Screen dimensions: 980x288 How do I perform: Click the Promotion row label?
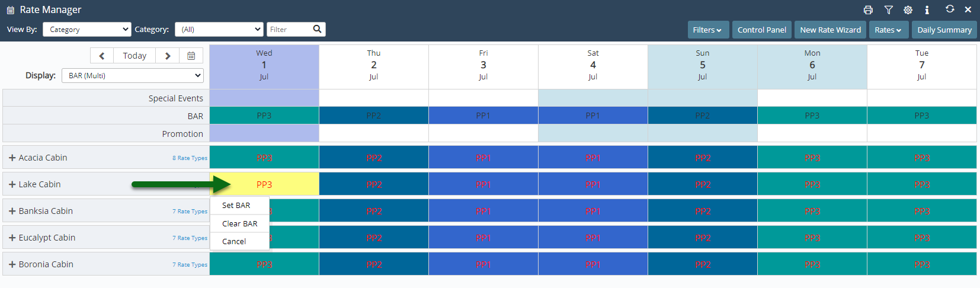182,134
